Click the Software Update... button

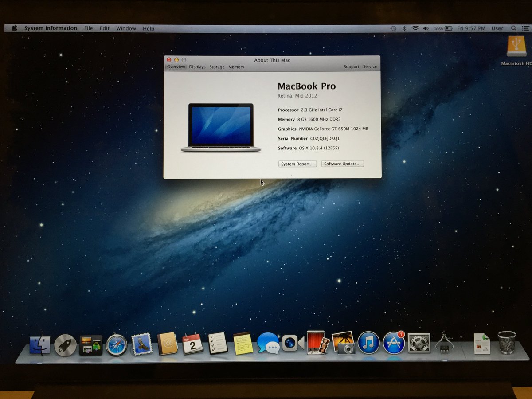click(342, 164)
